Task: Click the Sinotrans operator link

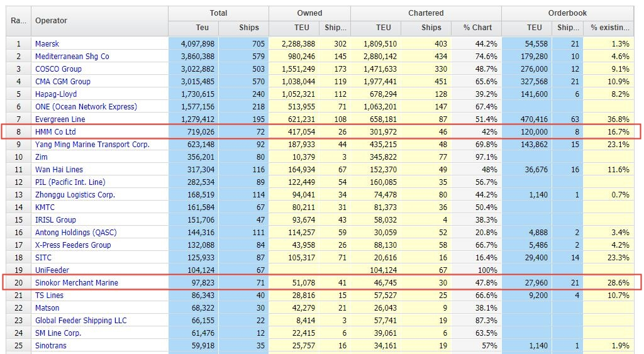Action: tap(50, 346)
